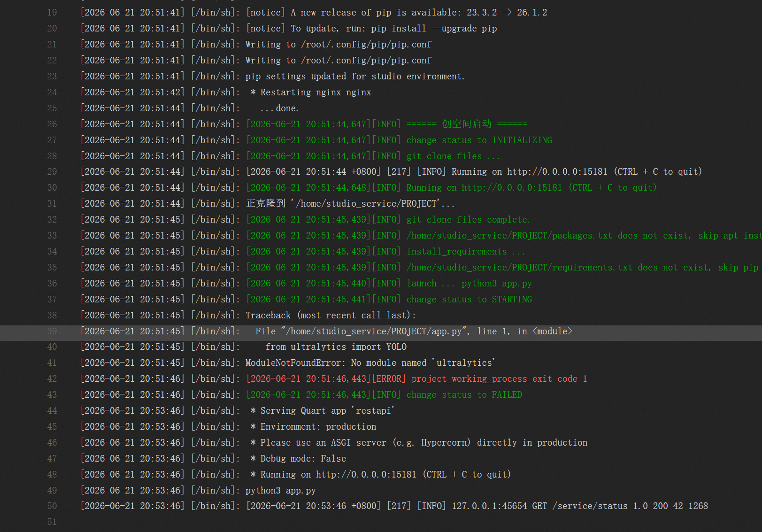Viewport: 762px width, 532px height.
Task: Select the 'Debug mode: False' log line
Action: [213, 459]
